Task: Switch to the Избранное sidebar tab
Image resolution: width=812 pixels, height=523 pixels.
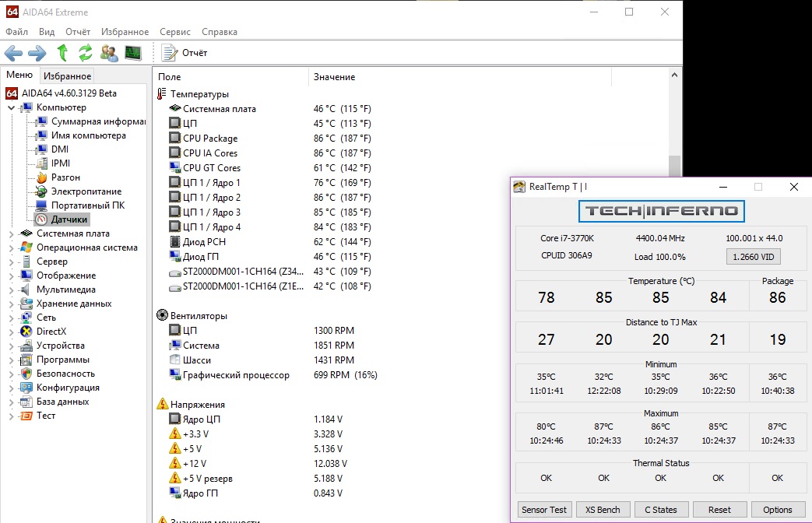Action: coord(67,76)
